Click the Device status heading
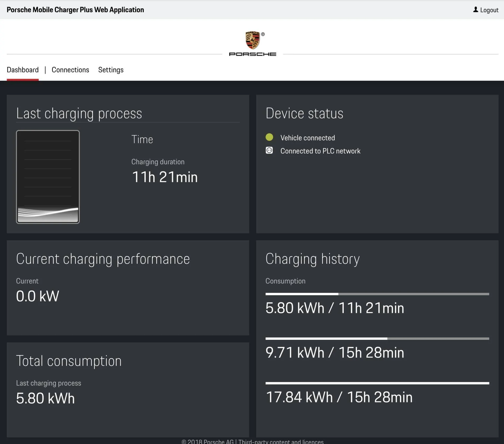This screenshot has height=444, width=504. [x=304, y=113]
